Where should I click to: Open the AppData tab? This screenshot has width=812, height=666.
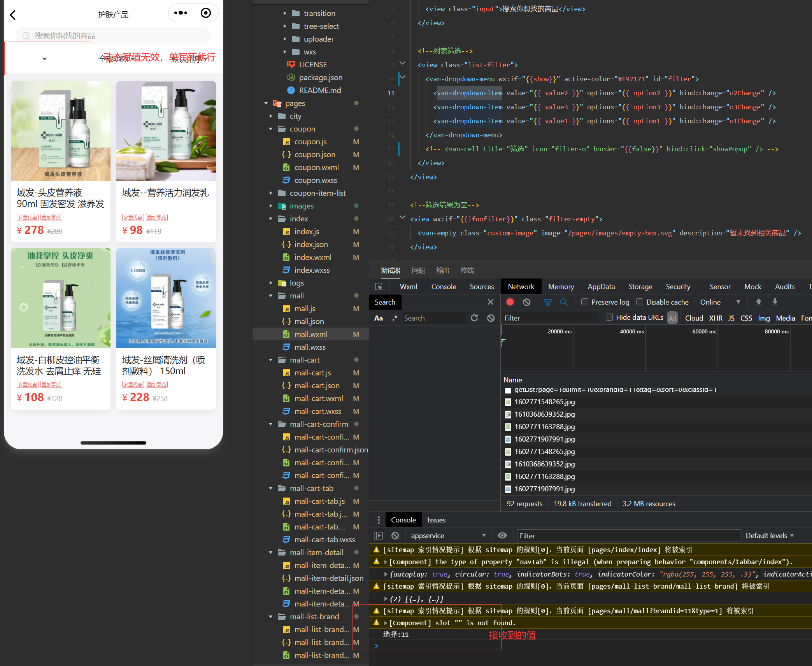(x=601, y=287)
